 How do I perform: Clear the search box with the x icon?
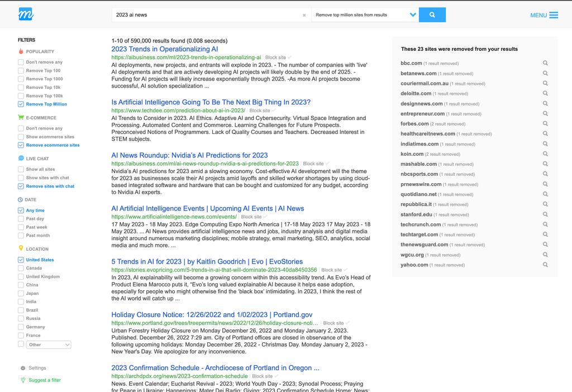click(304, 15)
